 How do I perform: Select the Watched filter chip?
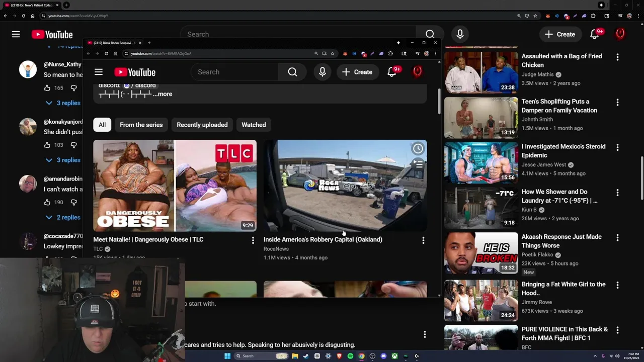pyautogui.click(x=254, y=125)
